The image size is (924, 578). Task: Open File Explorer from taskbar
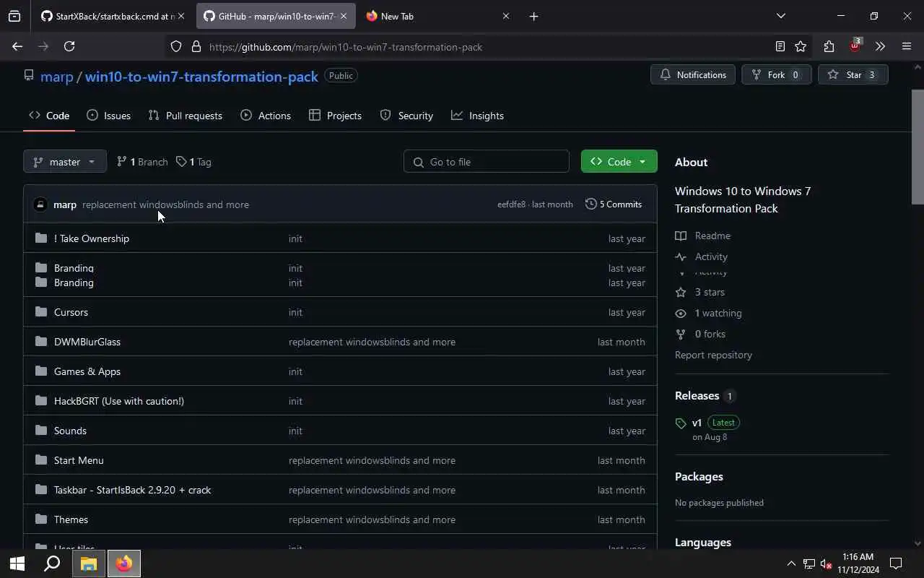pyautogui.click(x=89, y=564)
